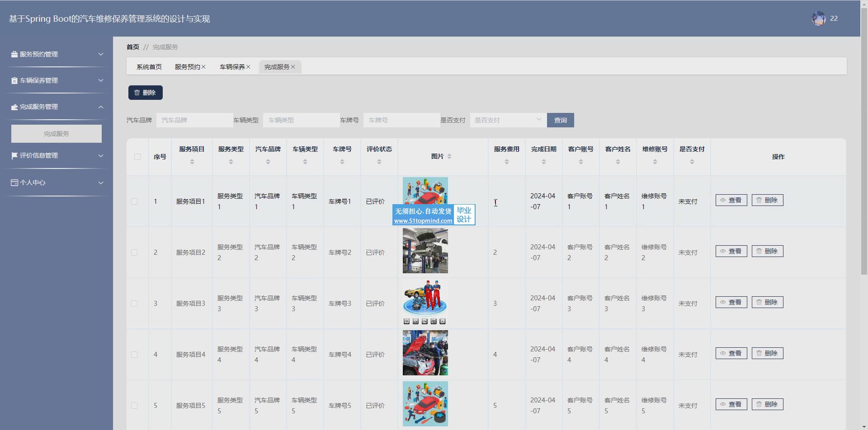
Task: Check the row for 服务项目5
Action: (x=134, y=406)
